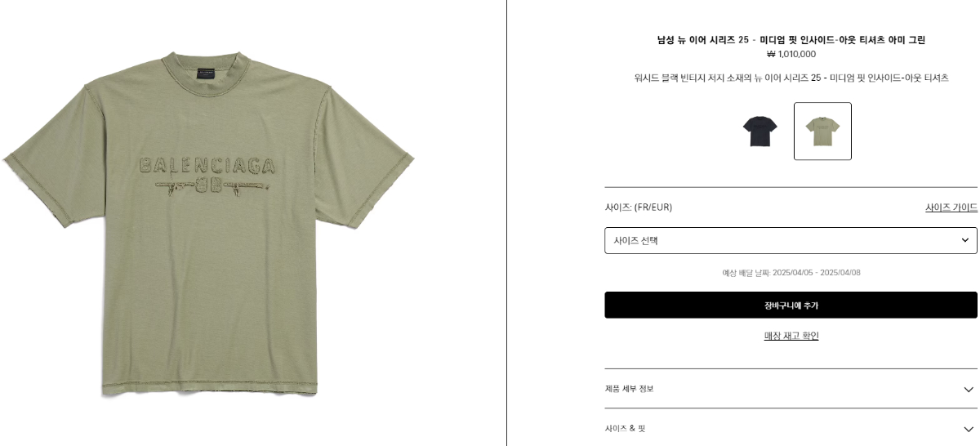Click the large green t-shirt product image
Viewport: 980px width, 446px height.
[x=208, y=225]
